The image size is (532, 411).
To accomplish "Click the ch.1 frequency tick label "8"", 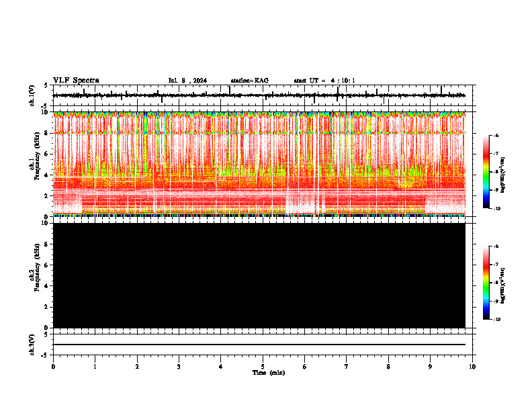I will pyautogui.click(x=47, y=133).
